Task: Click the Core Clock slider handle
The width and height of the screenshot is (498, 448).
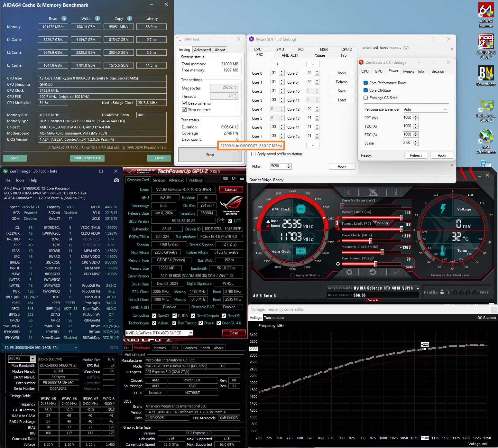Action: click(x=371, y=241)
